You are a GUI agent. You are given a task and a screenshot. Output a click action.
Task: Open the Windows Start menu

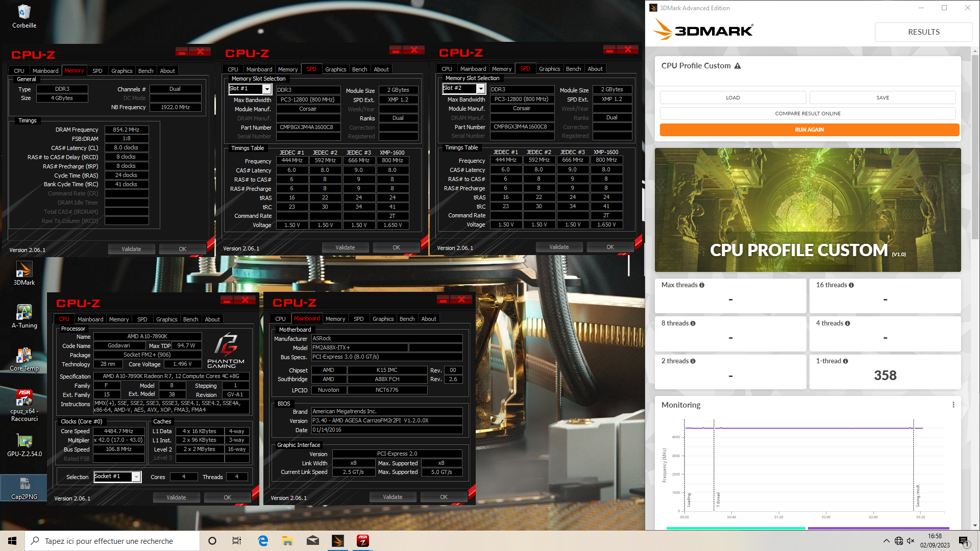pyautogui.click(x=12, y=541)
